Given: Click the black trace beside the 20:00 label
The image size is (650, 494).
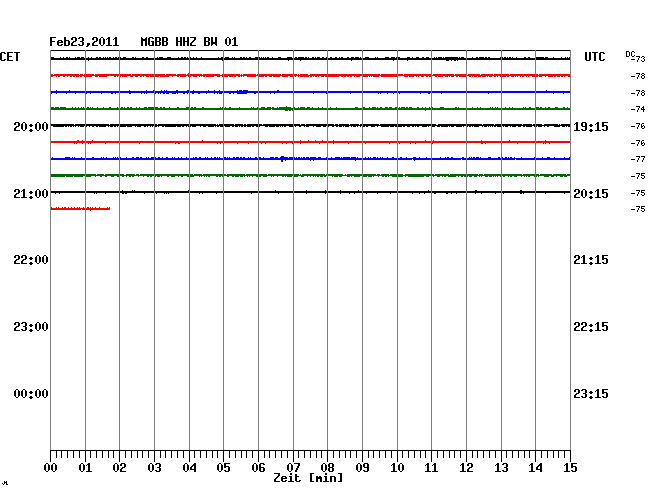Looking at the screenshot, I should point(310,125).
